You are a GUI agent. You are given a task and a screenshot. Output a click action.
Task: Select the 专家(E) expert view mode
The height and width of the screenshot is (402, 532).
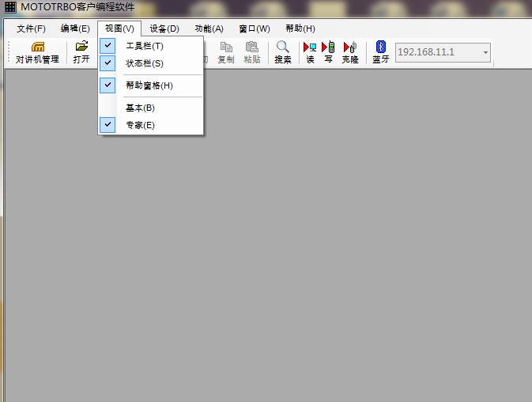(x=140, y=125)
